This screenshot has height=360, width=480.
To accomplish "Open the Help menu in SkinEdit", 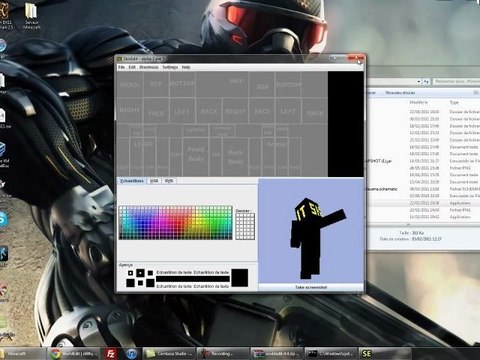I will click(186, 67).
